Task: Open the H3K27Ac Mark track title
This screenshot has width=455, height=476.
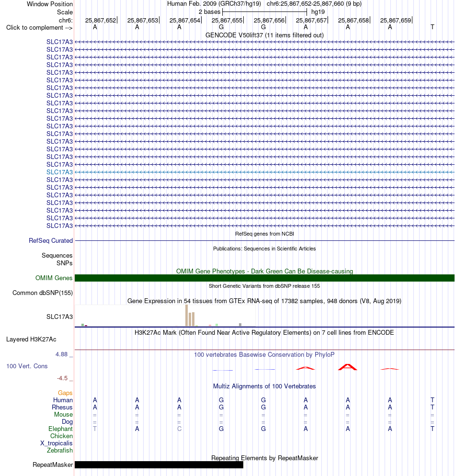Action: point(264,332)
